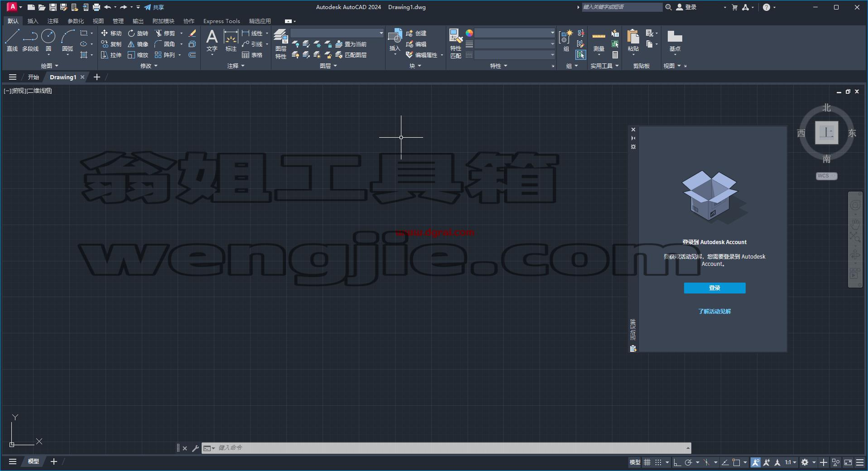Click the 引线 (Leader) tool
This screenshot has height=471, width=868.
tap(252, 44)
